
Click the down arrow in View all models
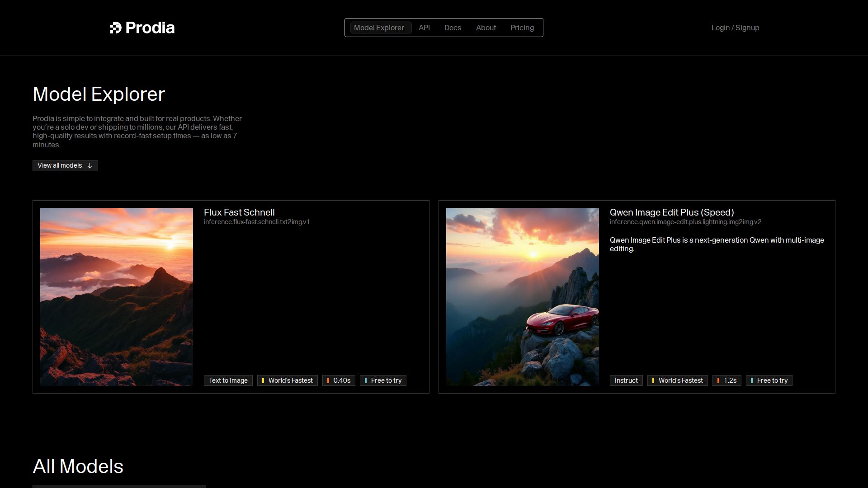90,166
